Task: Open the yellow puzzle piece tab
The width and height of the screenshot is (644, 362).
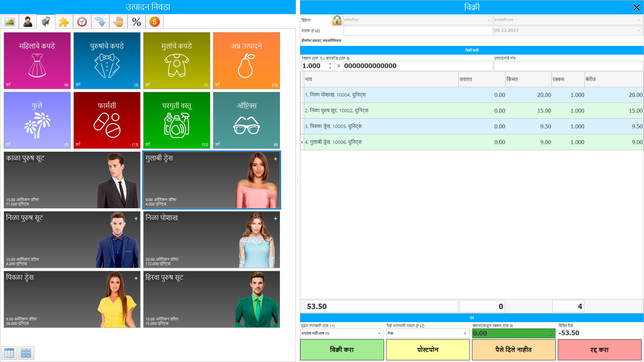Action: [x=64, y=22]
